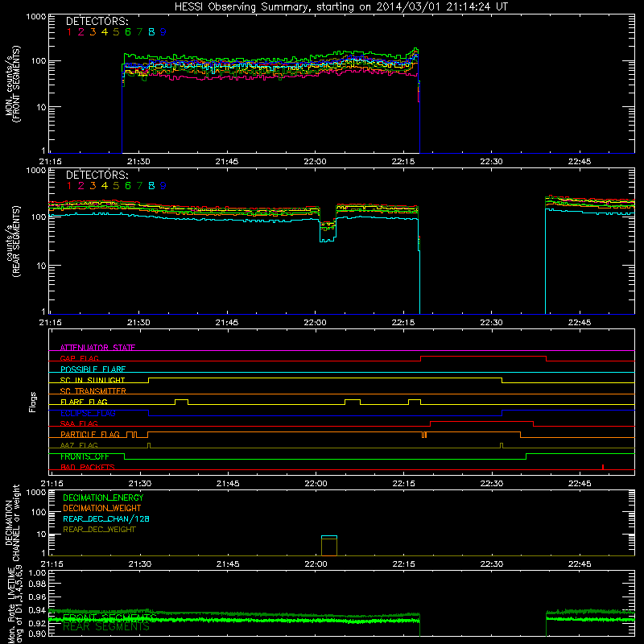Click the 'SC IN SUNLIGHT' flag label

coord(93,380)
